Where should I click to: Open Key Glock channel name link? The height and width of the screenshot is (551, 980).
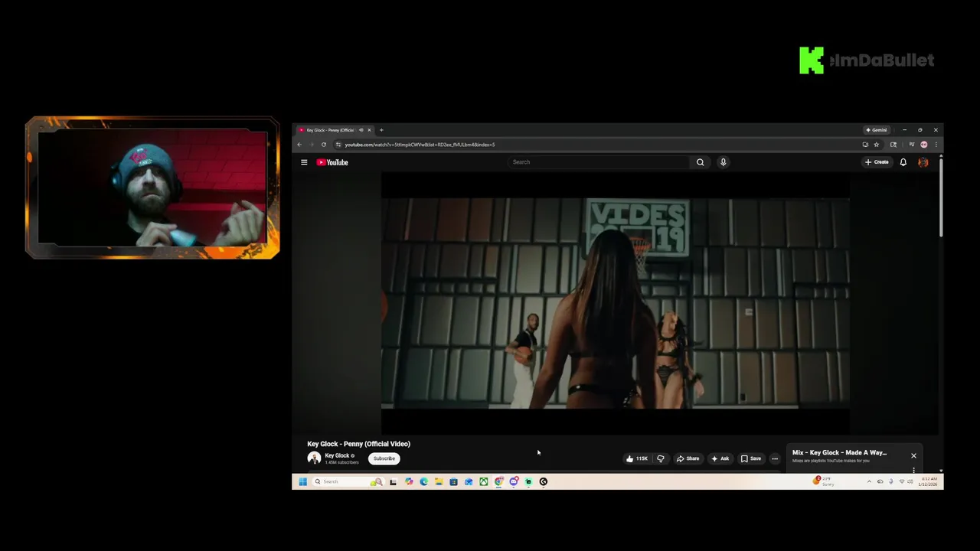337,455
